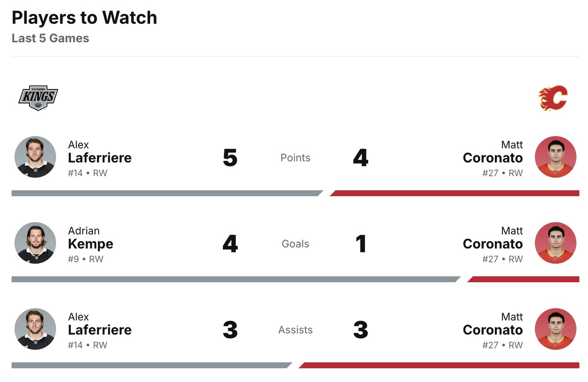
Task: Click Alex Laferriere's headshot in Assists row
Action: point(35,329)
